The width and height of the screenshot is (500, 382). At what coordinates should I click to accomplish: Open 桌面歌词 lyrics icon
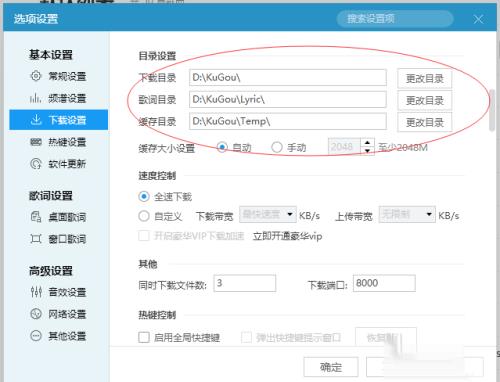[x=36, y=217]
